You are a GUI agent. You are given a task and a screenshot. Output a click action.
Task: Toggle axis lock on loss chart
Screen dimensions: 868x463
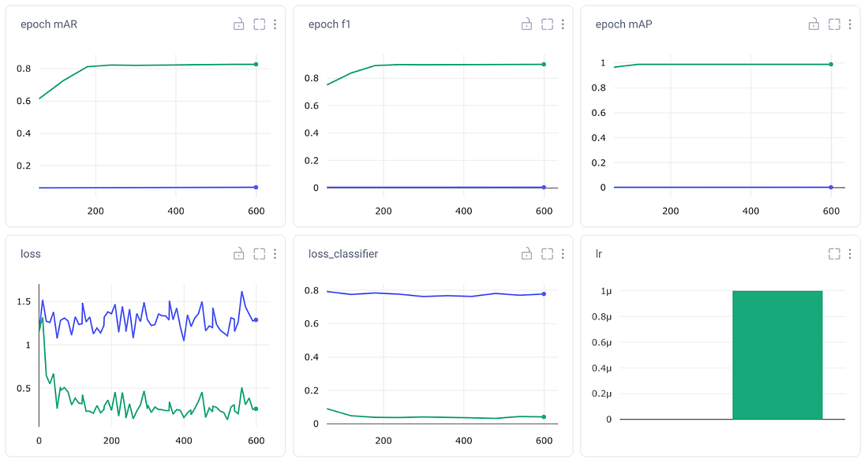pos(238,254)
